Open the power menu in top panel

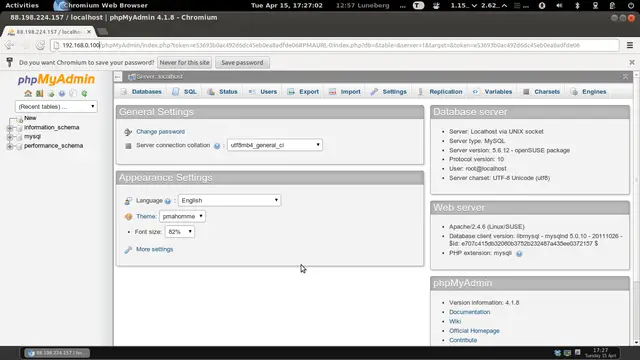pyautogui.click(x=631, y=5)
